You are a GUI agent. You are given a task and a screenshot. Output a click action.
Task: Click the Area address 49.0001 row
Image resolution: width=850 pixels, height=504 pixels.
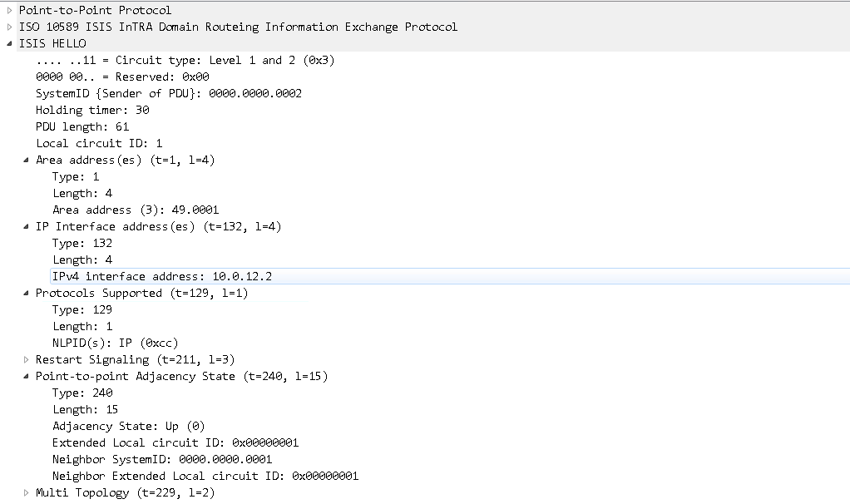pos(136,210)
